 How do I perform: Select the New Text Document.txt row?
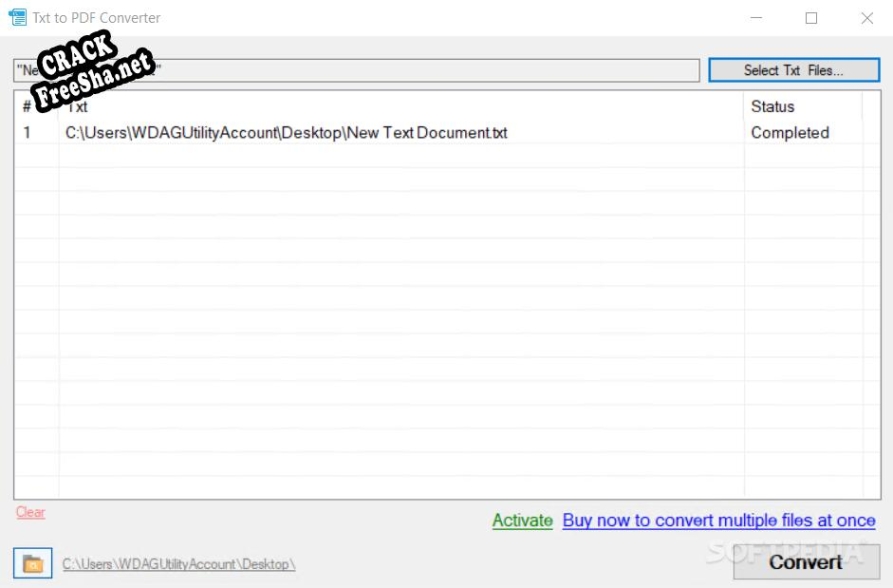[x=286, y=133]
